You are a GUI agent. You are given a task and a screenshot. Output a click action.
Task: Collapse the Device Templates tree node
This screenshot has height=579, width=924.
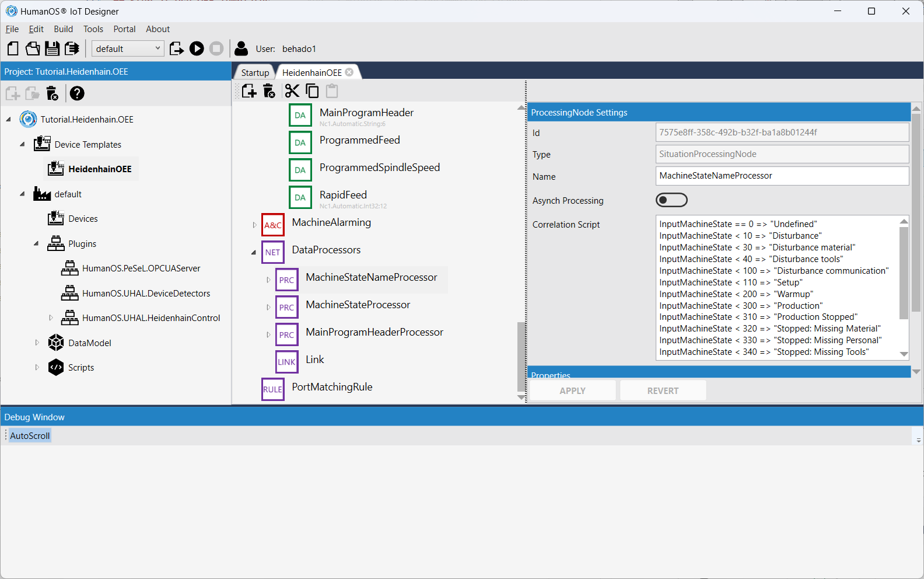22,144
